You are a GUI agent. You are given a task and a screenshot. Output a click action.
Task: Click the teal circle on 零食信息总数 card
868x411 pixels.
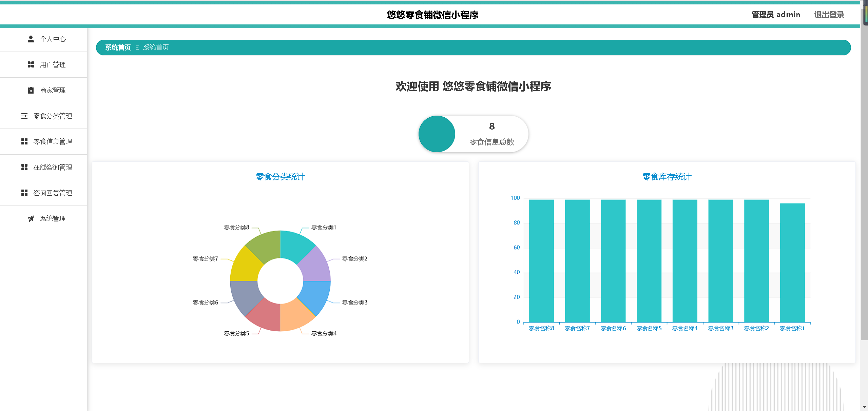[437, 134]
